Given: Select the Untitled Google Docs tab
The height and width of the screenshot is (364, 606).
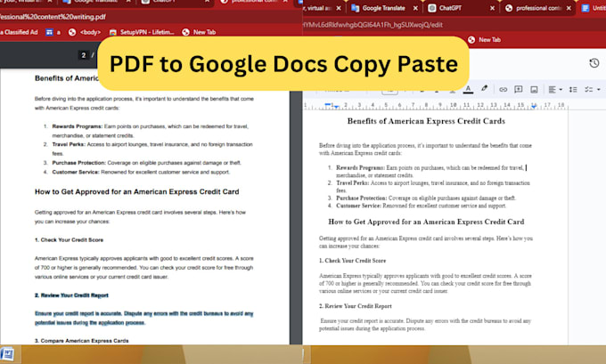Looking at the screenshot, I should coord(594,8).
